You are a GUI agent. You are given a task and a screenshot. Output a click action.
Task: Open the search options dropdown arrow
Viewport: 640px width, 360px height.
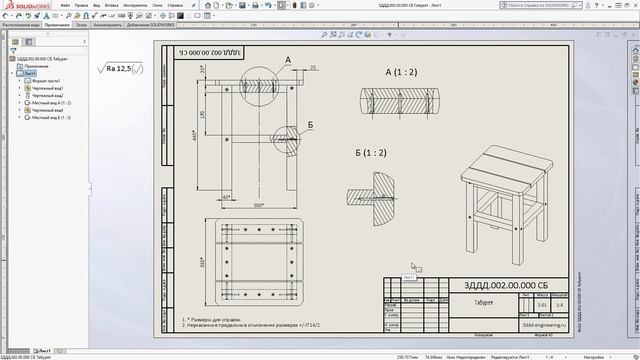[580, 5]
